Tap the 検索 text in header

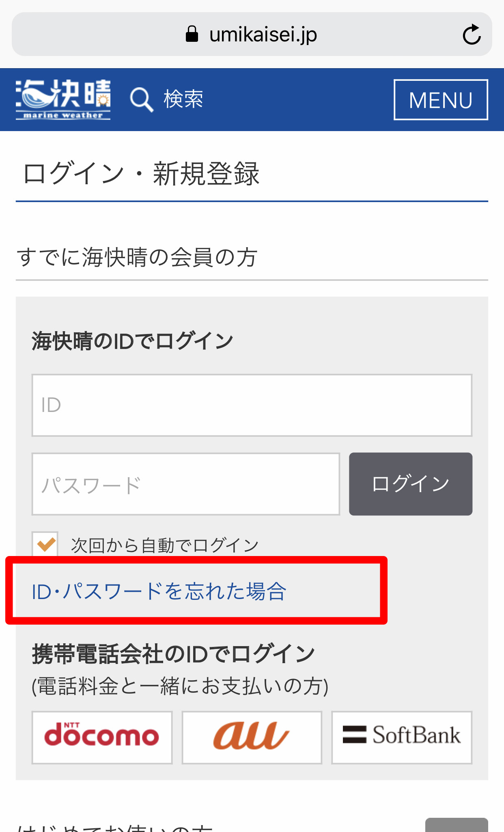click(183, 99)
